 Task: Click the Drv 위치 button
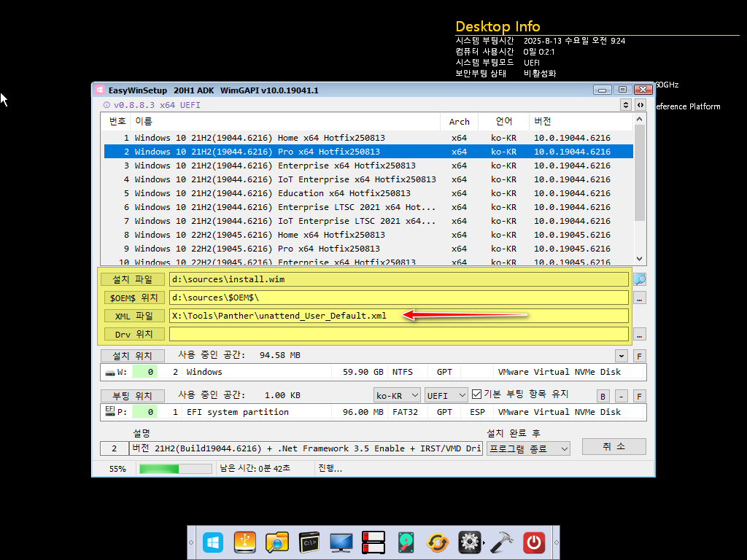point(133,334)
